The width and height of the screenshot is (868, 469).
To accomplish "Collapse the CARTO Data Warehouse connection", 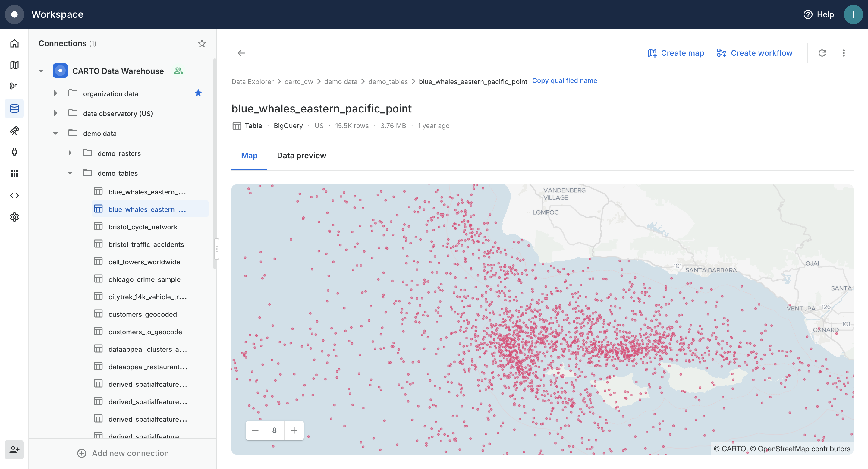I will click(41, 71).
